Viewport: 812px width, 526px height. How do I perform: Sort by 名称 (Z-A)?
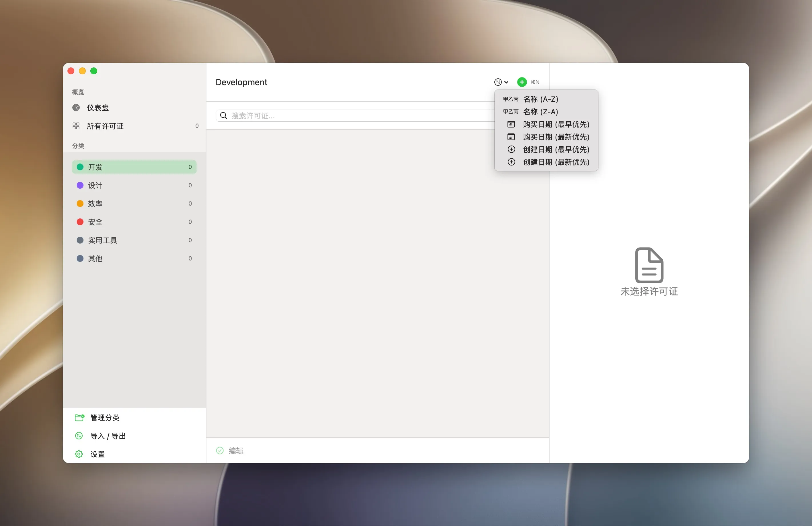point(546,111)
